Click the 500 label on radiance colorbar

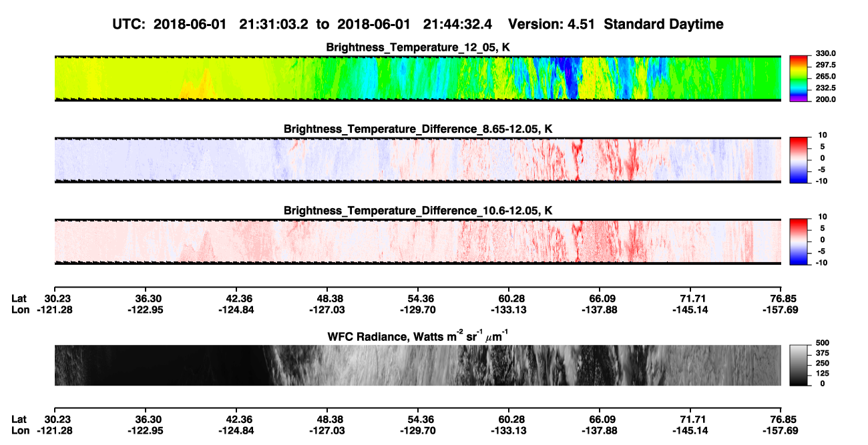point(822,343)
